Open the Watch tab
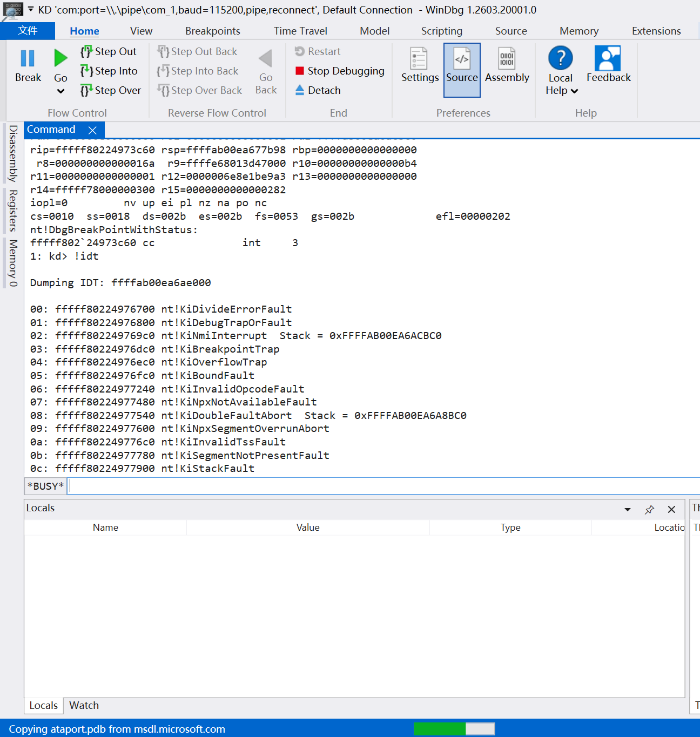Image resolution: width=700 pixels, height=737 pixels. (84, 705)
